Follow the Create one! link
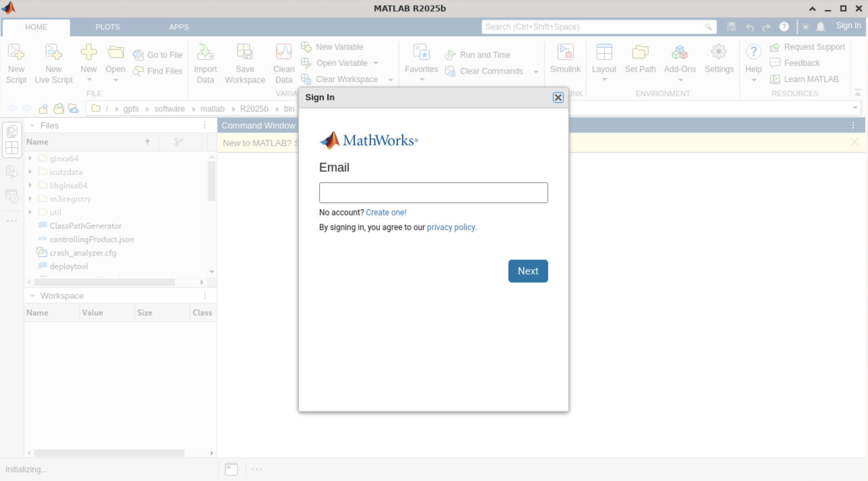 [x=386, y=212]
